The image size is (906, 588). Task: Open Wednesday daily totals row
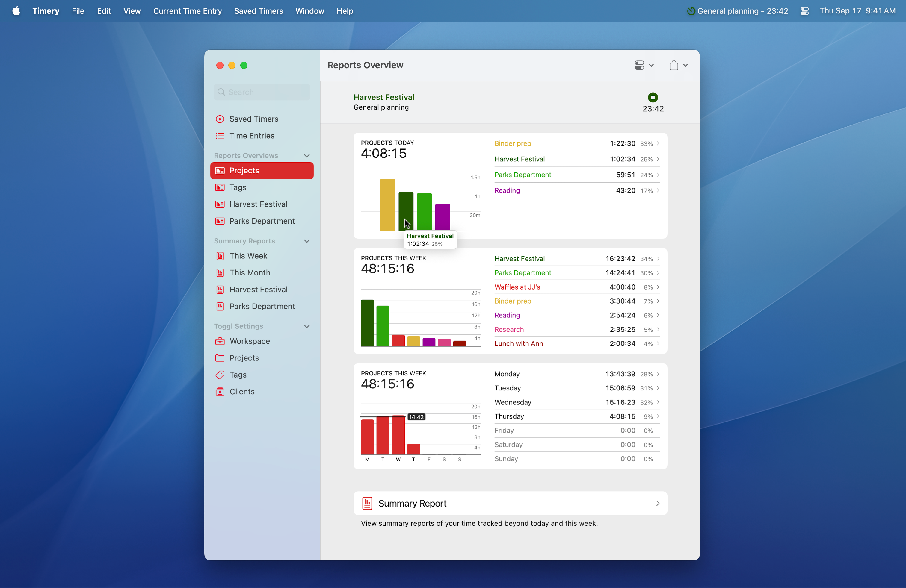pos(577,402)
